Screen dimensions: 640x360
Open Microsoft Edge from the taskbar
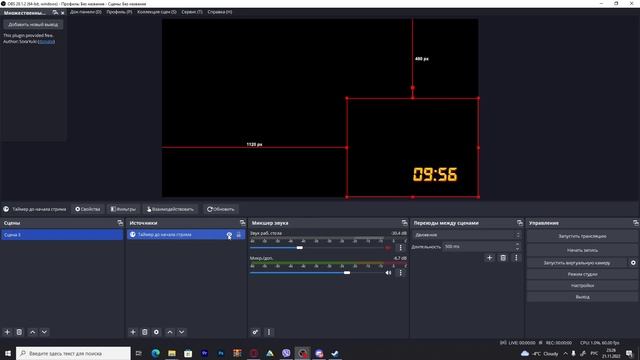click(156, 353)
